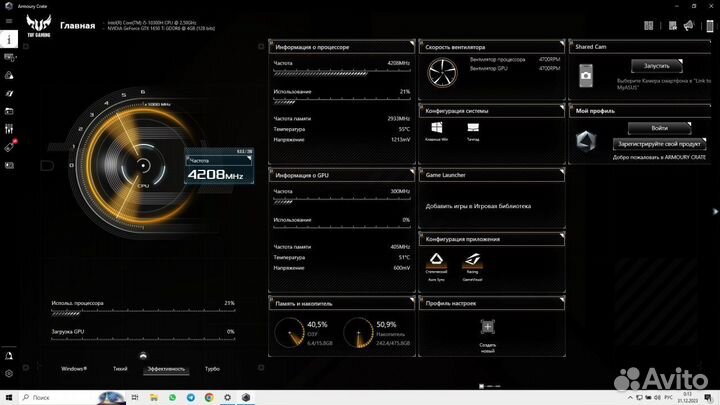Click the fan wheel icon
This screenshot has width=720, height=405.
[x=442, y=73]
